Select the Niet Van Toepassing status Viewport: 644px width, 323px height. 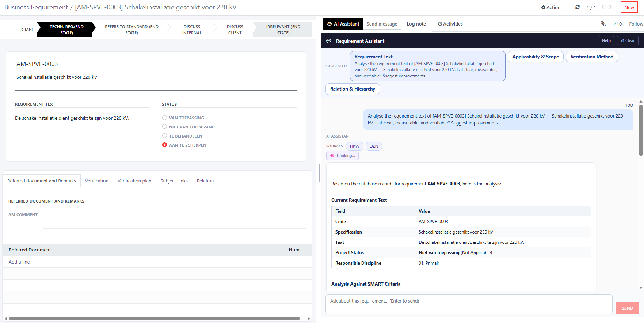165,127
